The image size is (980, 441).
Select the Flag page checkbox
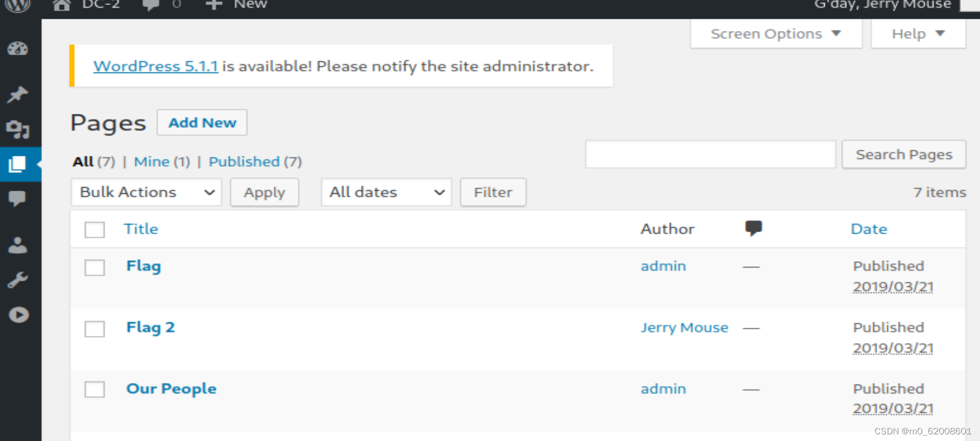click(x=94, y=268)
